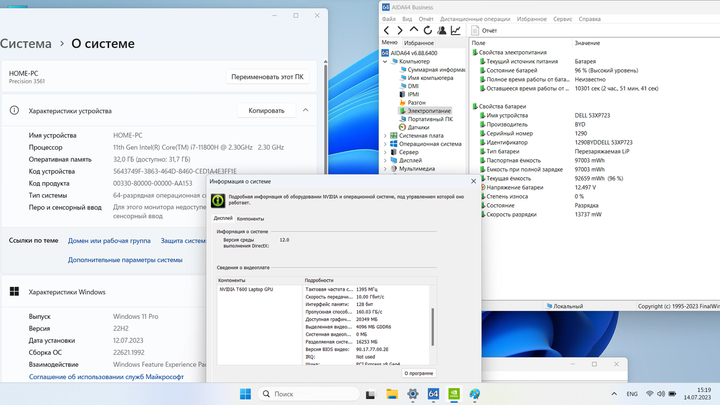The width and height of the screenshot is (720, 405).
Task: Open Вид menu in AIDA64
Action: (407, 19)
